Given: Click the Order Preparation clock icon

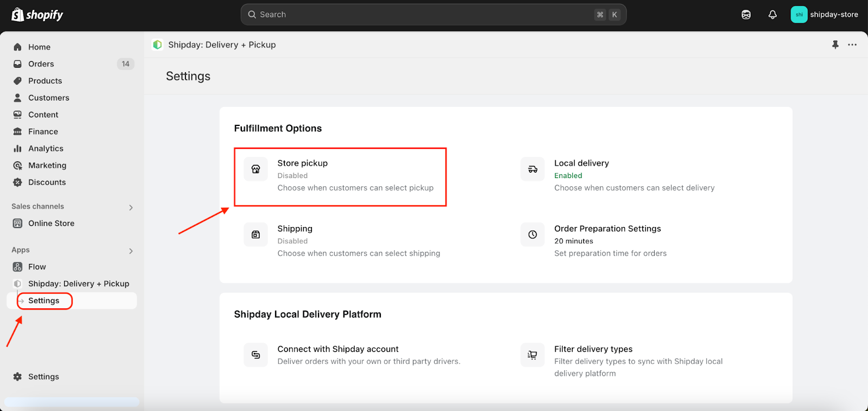Looking at the screenshot, I should pos(533,235).
